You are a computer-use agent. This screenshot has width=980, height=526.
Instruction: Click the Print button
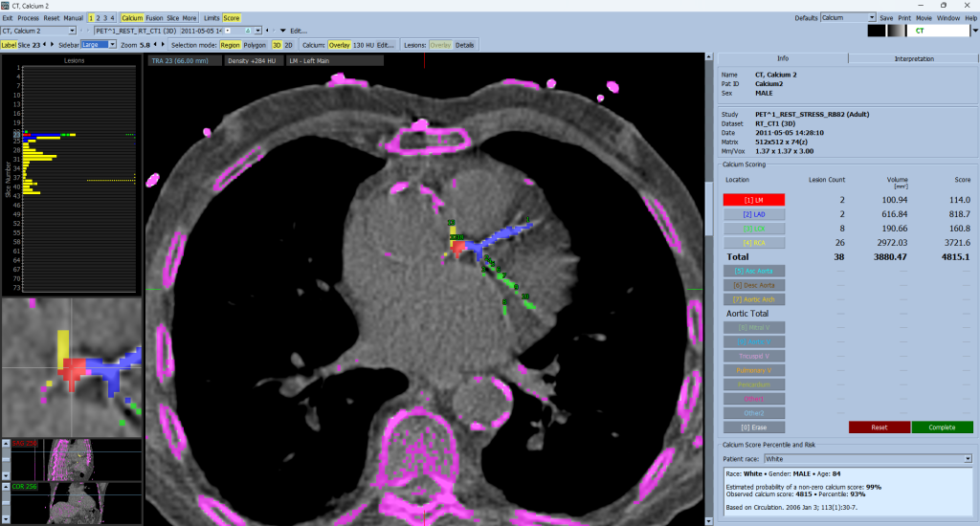click(904, 18)
